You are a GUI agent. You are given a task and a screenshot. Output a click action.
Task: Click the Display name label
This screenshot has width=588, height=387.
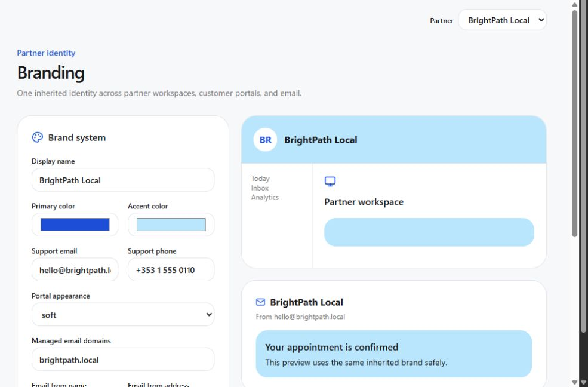point(53,161)
